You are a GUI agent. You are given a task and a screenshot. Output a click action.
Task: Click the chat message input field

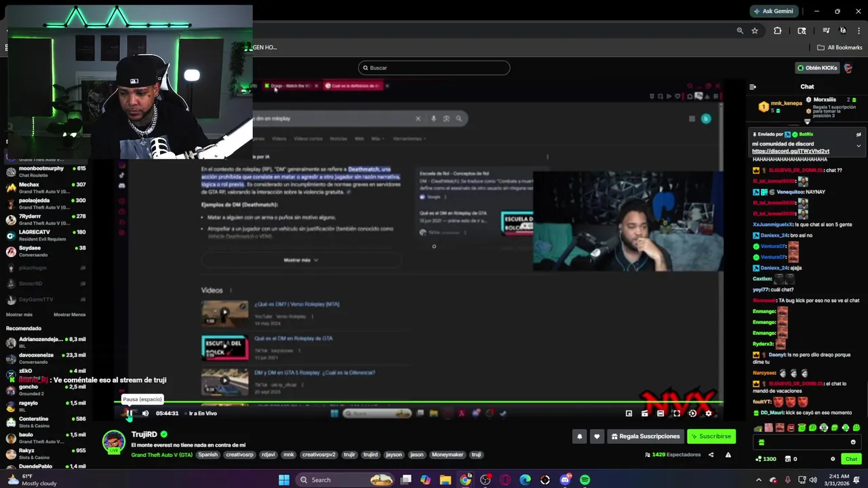point(807,442)
